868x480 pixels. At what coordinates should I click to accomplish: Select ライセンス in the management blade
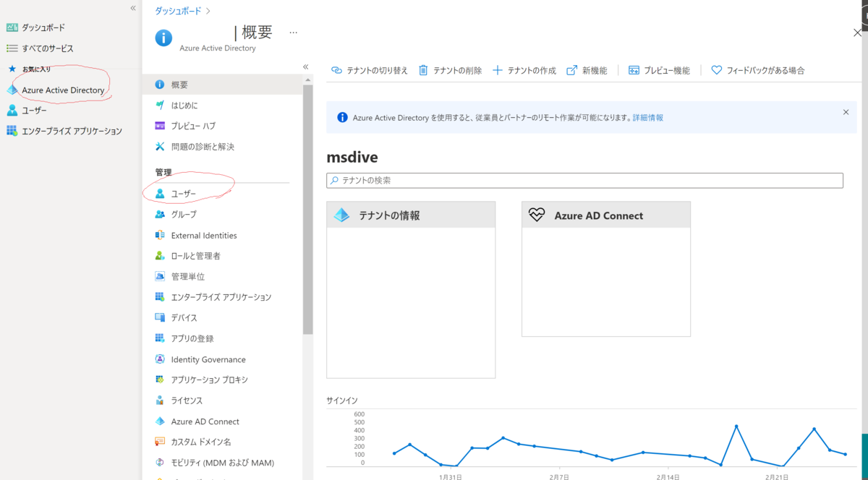(x=186, y=400)
